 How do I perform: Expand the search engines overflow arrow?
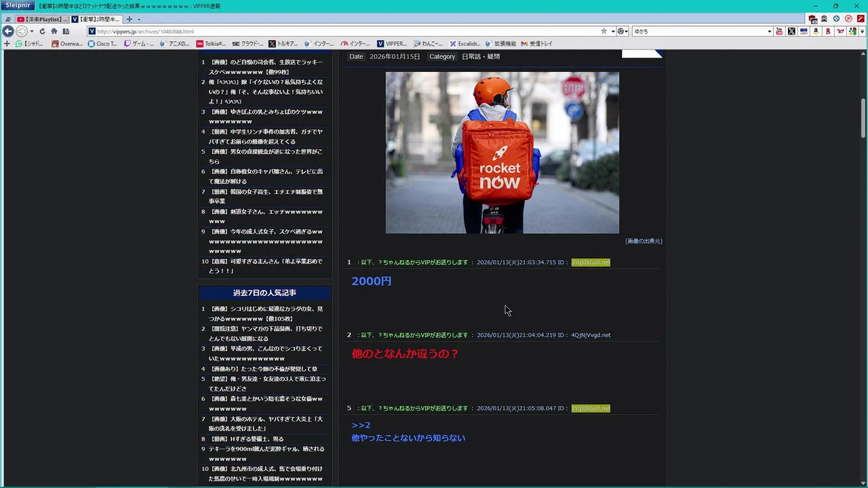point(862,31)
